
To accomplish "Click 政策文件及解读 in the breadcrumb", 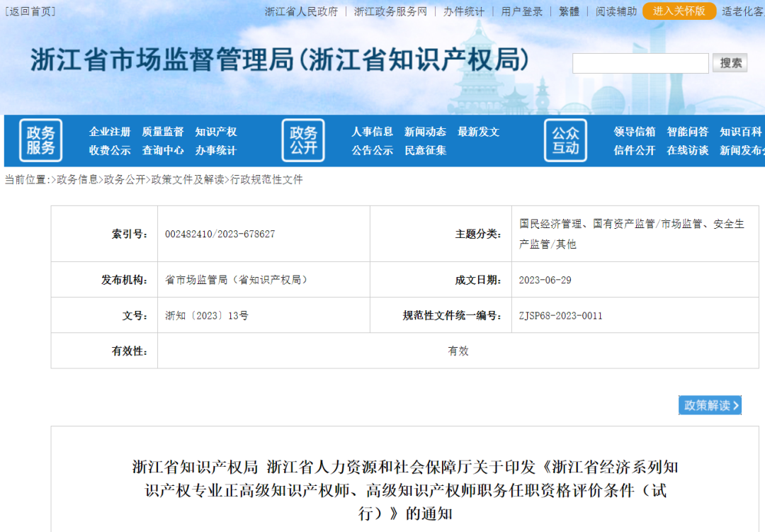I will tap(188, 180).
